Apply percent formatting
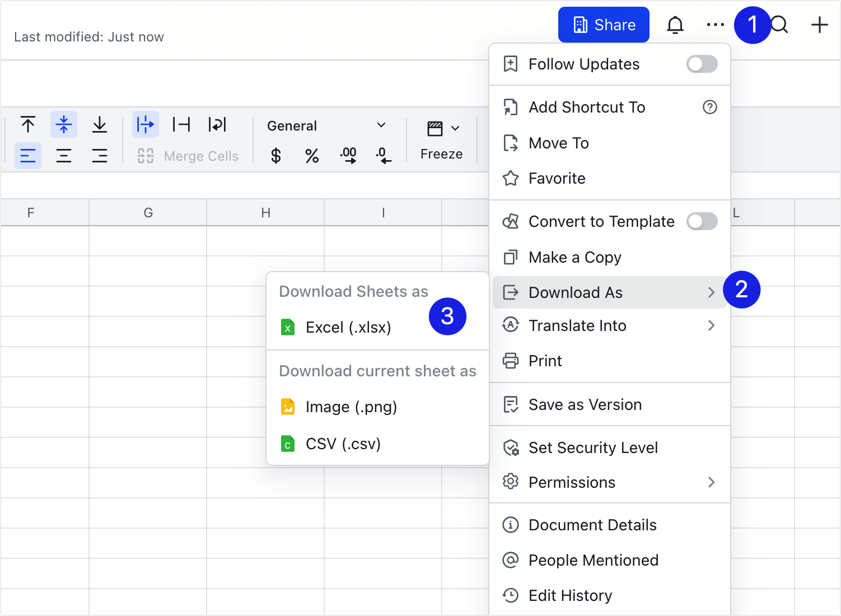Screen dimensions: 841x616 [x=312, y=156]
